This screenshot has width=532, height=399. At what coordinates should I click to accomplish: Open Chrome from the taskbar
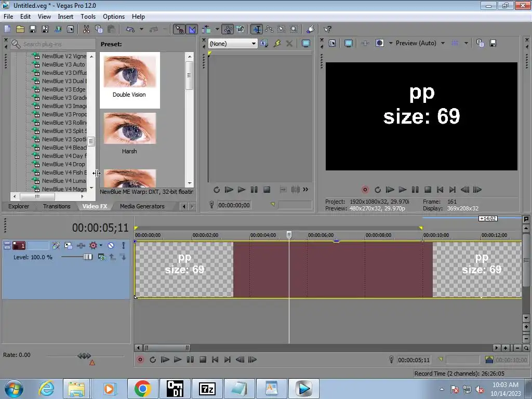click(142, 389)
